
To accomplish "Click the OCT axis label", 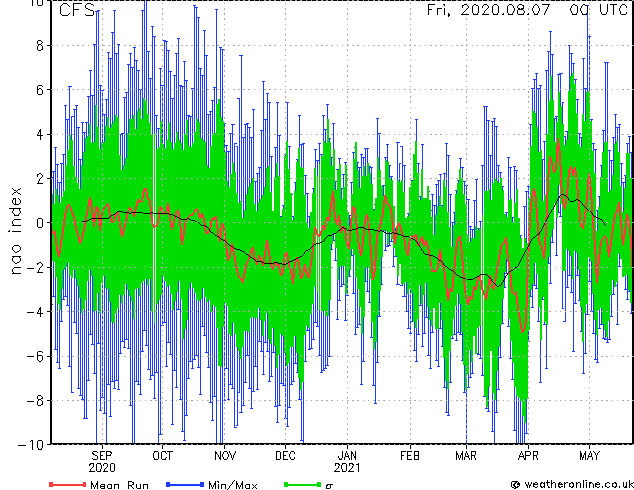I will [162, 456].
